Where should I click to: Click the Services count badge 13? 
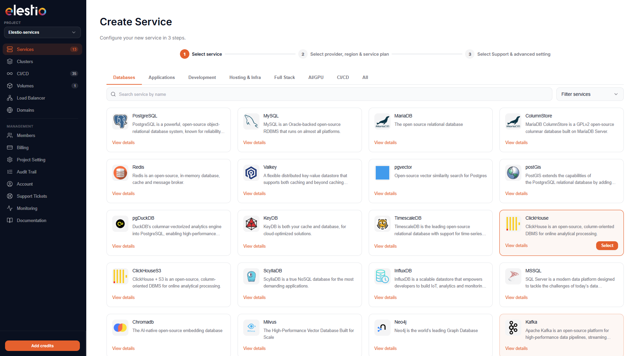click(74, 49)
